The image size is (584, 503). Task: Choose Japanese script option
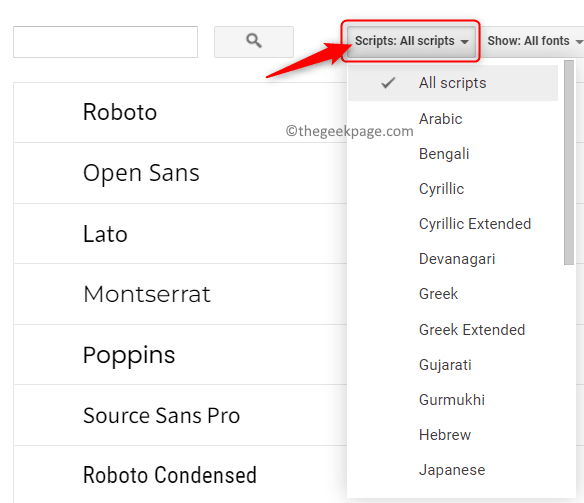[x=453, y=469]
